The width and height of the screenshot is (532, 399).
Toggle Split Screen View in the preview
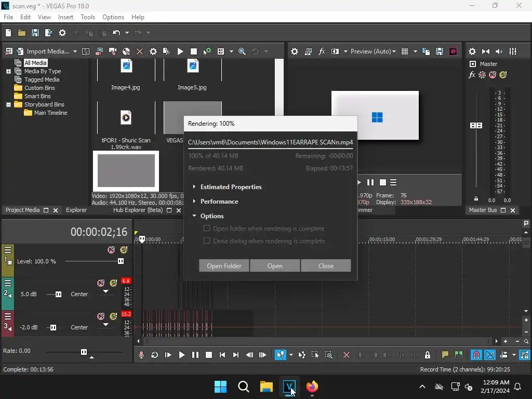[x=335, y=51]
